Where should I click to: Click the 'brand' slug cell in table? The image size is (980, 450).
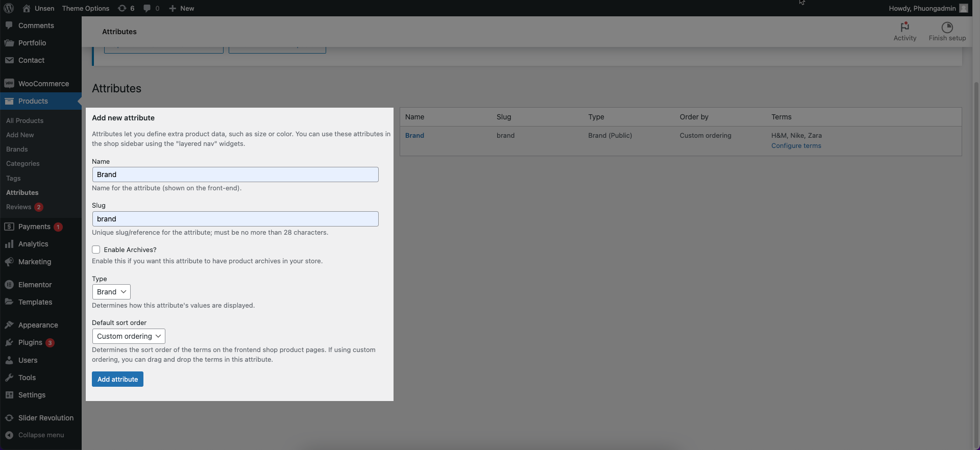505,135
